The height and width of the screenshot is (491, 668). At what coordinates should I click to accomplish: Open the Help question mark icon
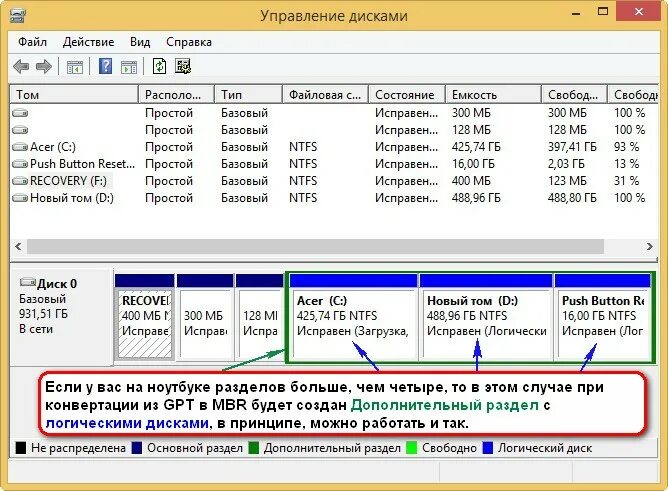click(x=105, y=66)
